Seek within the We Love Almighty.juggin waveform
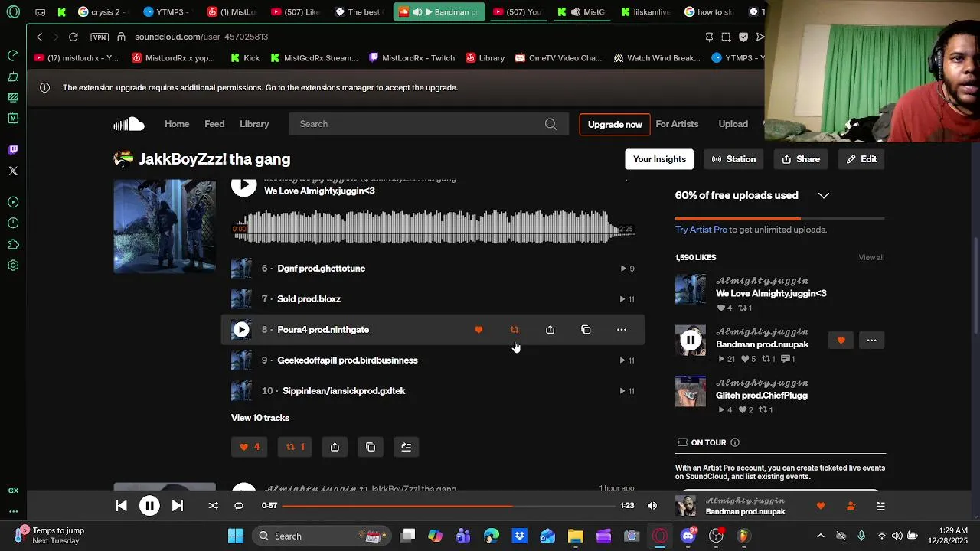 tap(433, 228)
